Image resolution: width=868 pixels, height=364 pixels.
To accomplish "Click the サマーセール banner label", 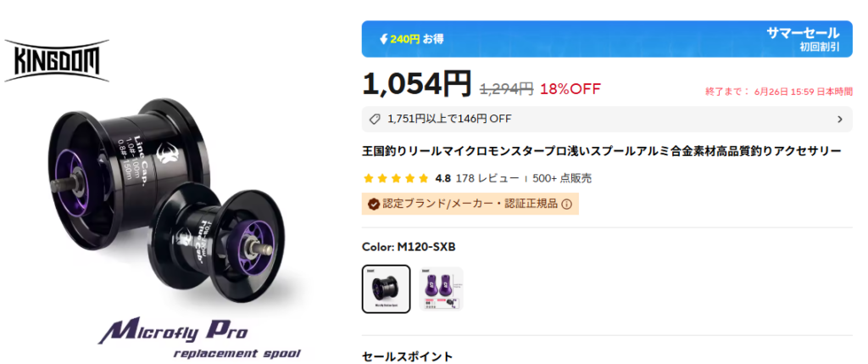I will point(803,32).
